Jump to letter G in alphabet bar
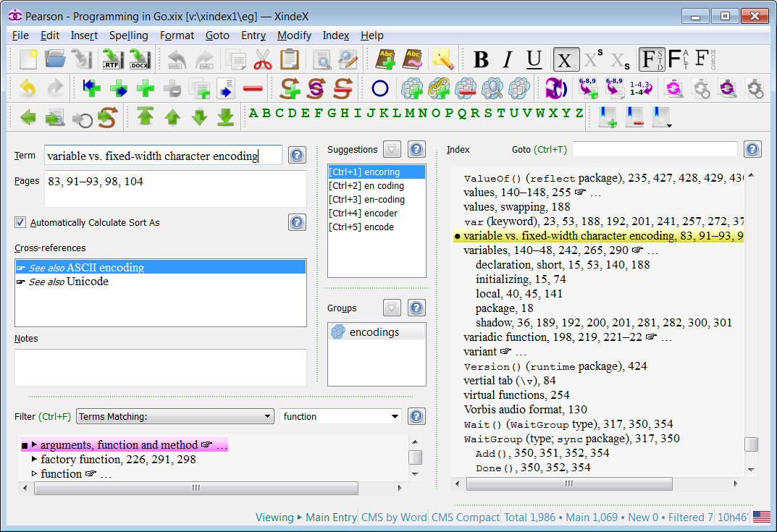Image resolution: width=777 pixels, height=532 pixels. (332, 113)
